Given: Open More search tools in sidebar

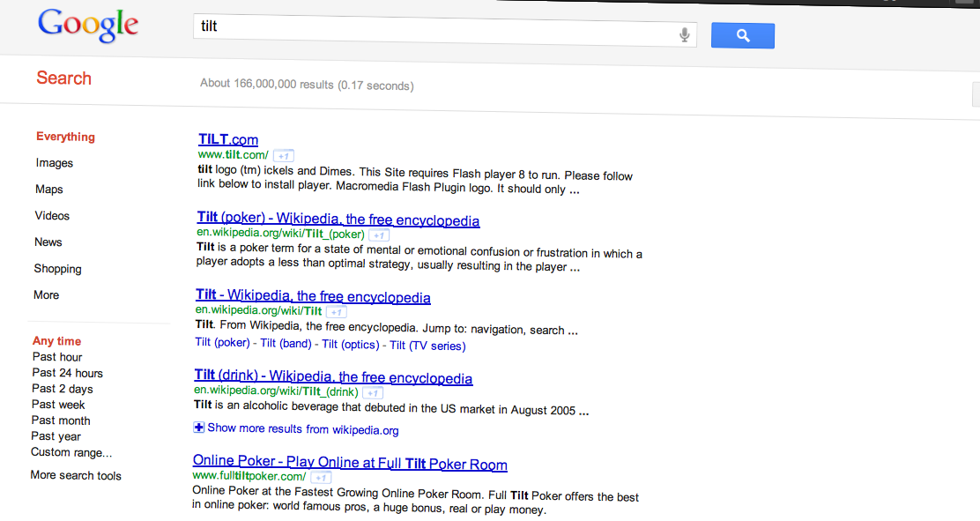Looking at the screenshot, I should click(x=76, y=475).
